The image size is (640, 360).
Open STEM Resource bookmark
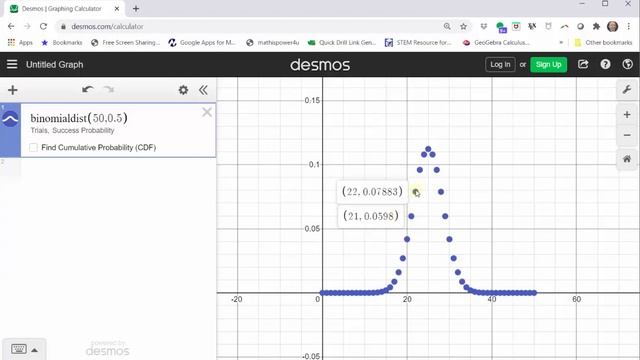point(419,42)
